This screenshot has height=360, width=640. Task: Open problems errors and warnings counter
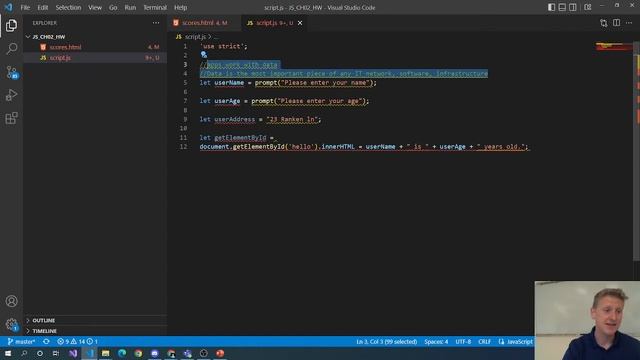[x=78, y=342]
